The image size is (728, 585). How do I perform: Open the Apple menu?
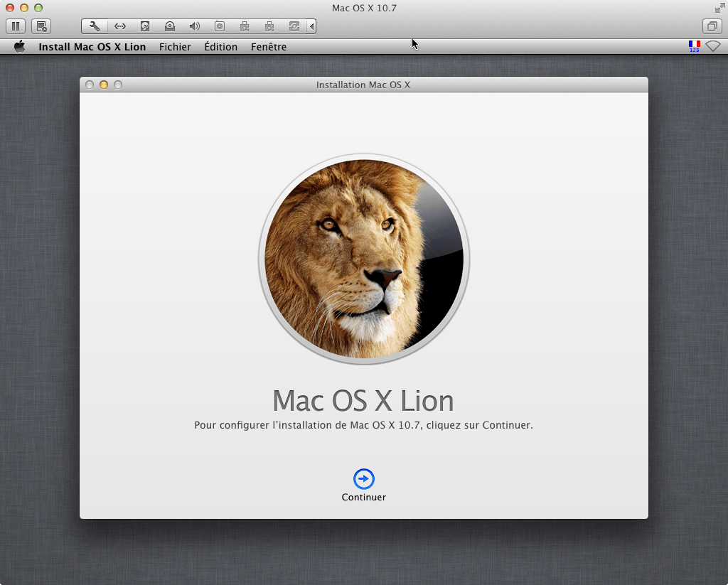click(x=19, y=46)
